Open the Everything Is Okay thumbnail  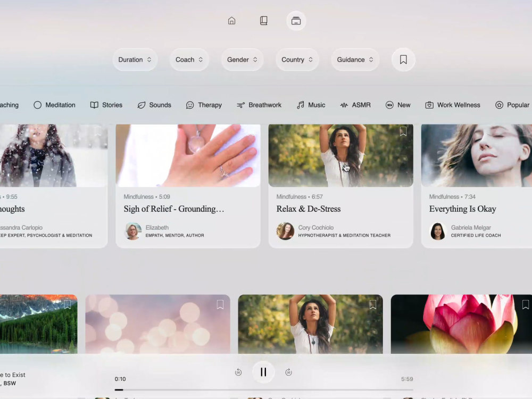[x=476, y=155]
